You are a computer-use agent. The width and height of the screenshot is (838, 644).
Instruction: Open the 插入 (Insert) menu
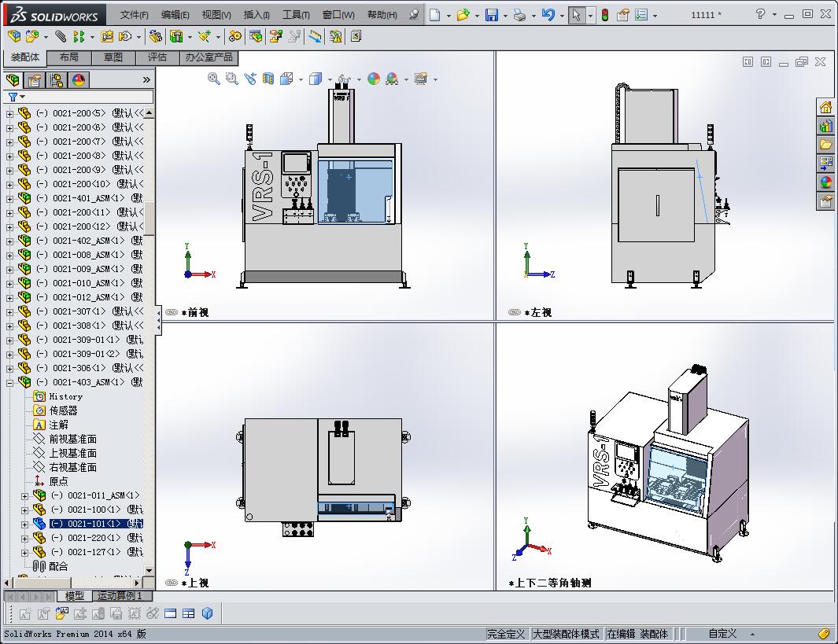pyautogui.click(x=257, y=15)
